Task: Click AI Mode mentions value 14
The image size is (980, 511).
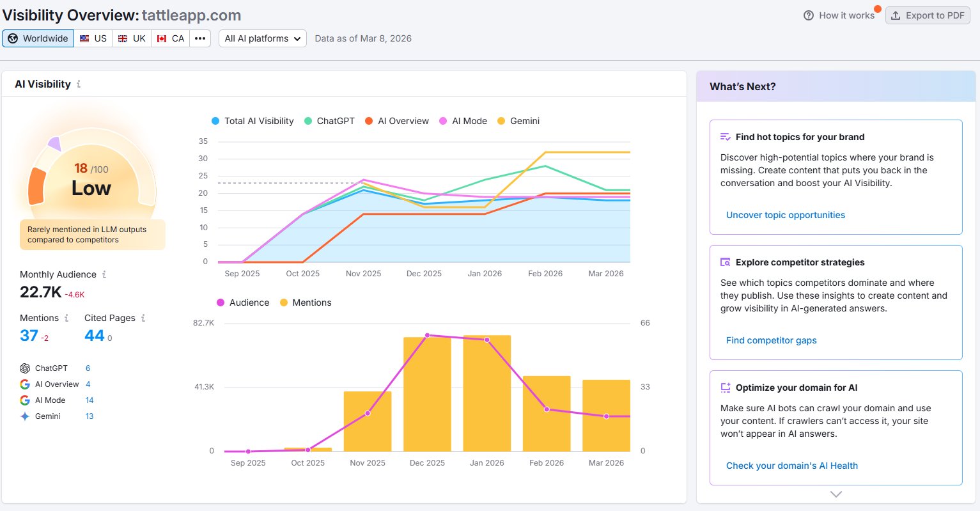Action: click(x=89, y=400)
